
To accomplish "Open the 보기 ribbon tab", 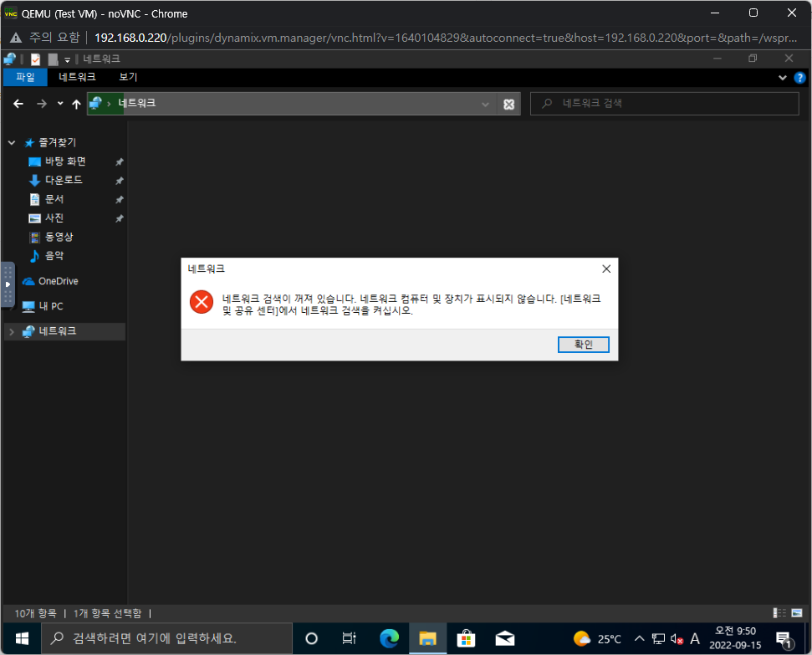I will coord(128,77).
